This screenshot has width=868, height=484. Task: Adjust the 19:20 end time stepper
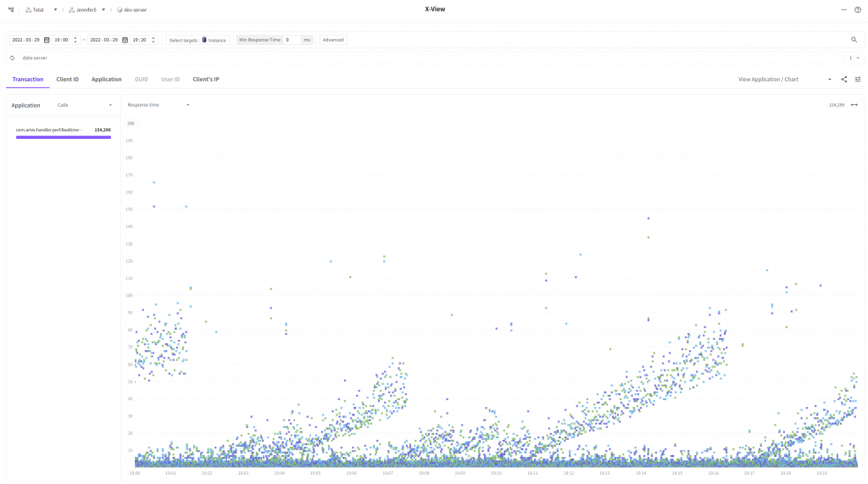tap(153, 40)
